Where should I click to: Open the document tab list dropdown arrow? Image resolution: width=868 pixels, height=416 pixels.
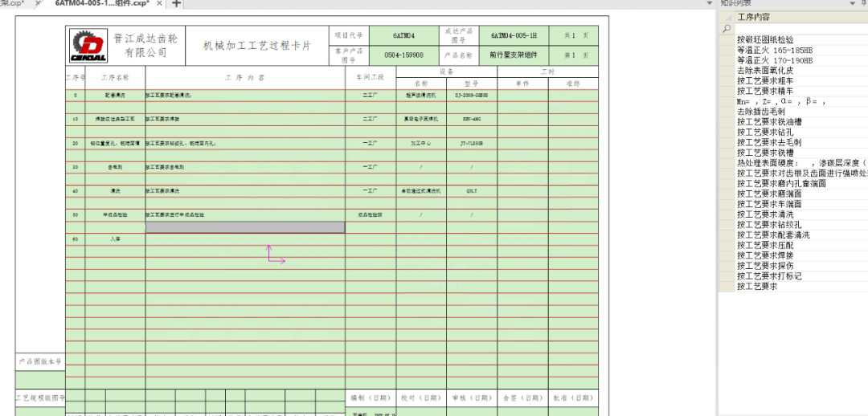click(x=710, y=3)
